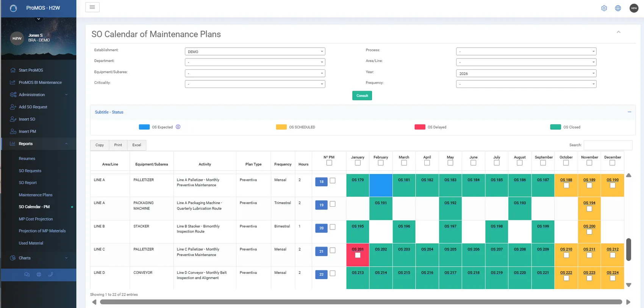Select the checkbox under OS 201

[x=358, y=255]
